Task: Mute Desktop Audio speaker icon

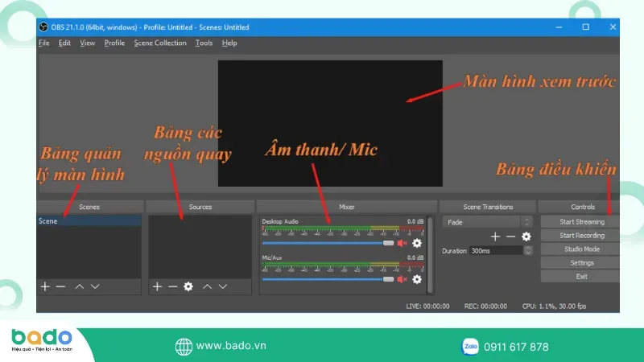Action: [x=402, y=243]
